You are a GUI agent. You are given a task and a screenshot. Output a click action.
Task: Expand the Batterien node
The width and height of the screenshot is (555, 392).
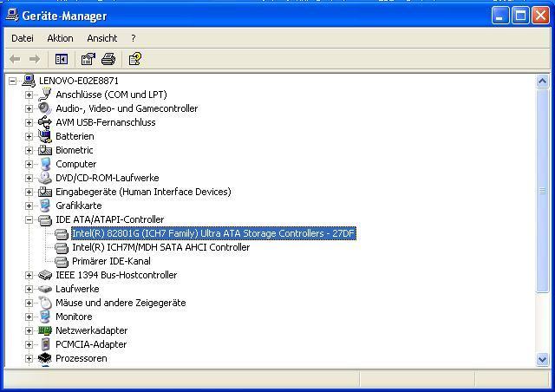coord(29,136)
